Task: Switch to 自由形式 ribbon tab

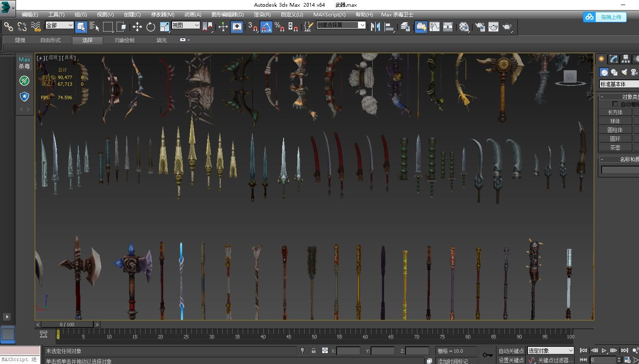Action: click(50, 40)
